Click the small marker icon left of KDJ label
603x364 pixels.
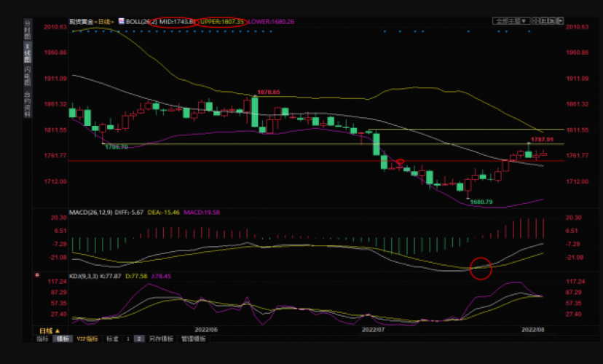37,275
